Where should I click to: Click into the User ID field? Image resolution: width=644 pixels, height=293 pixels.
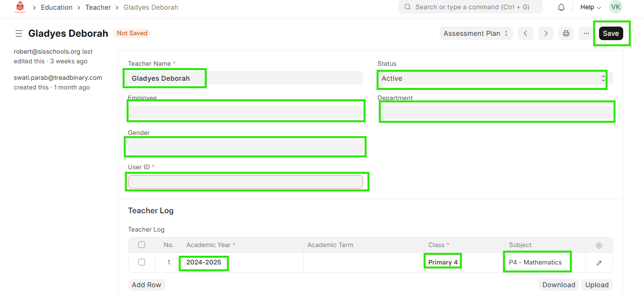pos(245,182)
